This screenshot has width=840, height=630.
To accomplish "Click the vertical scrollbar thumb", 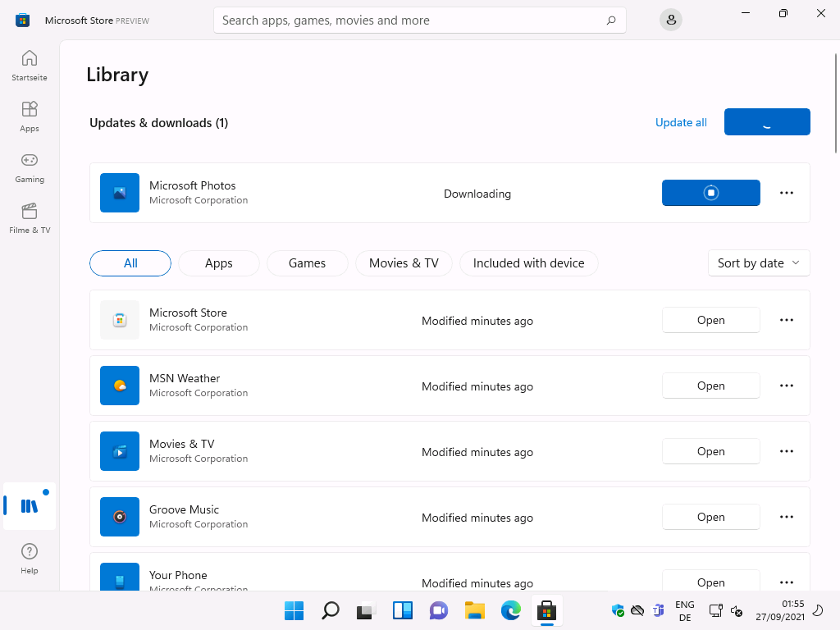I will click(835, 103).
